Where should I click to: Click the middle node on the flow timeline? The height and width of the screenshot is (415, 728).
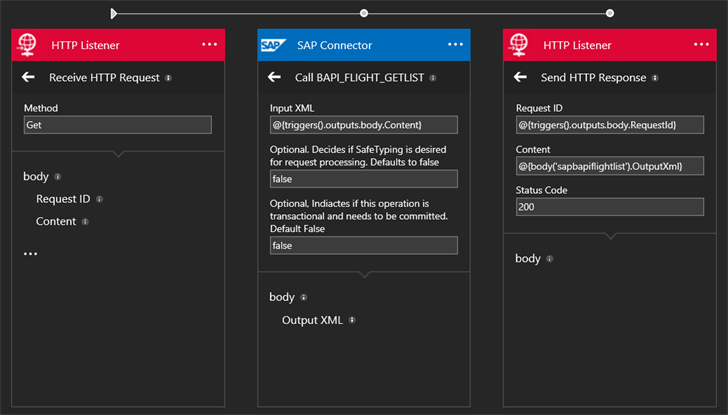(x=364, y=13)
